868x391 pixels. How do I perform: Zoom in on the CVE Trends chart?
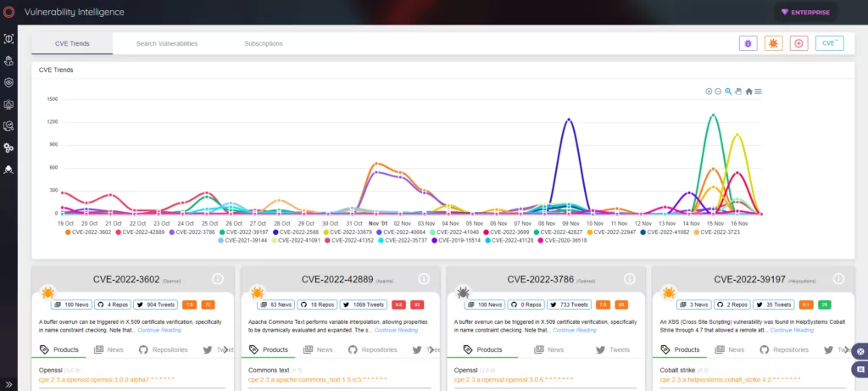pyautogui.click(x=709, y=92)
